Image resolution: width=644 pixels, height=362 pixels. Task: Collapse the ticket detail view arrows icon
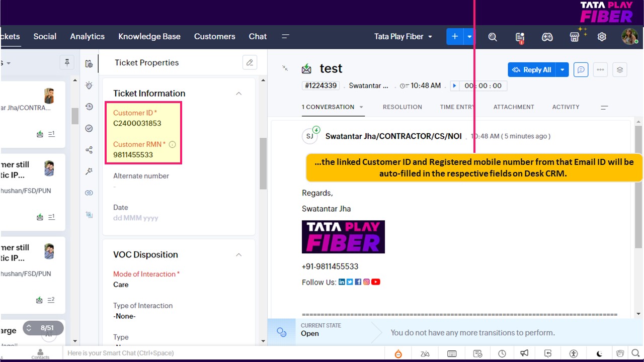(x=285, y=68)
